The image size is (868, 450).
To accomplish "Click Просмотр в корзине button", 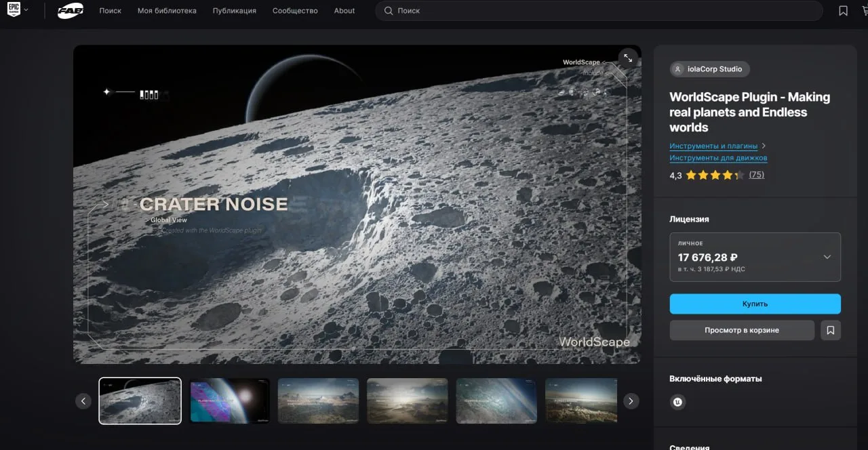I will click(x=742, y=330).
